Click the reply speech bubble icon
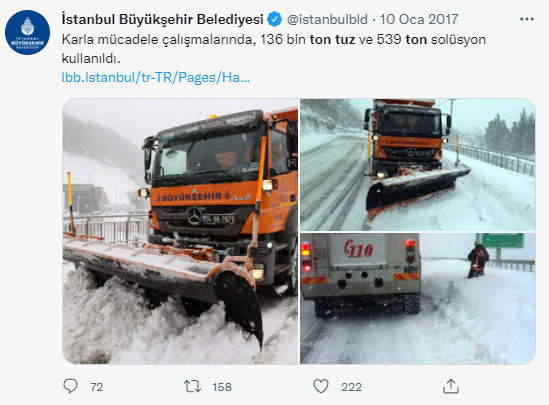Viewport: 549px width, 405px height. coord(70,386)
